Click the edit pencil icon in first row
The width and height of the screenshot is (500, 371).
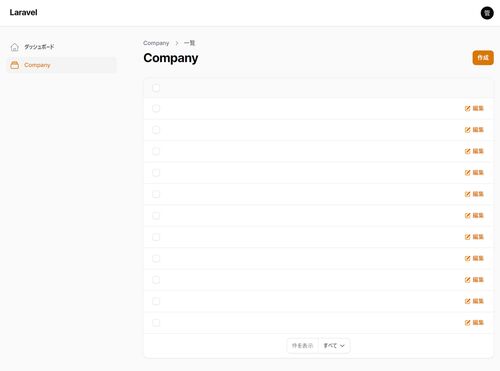click(x=468, y=108)
